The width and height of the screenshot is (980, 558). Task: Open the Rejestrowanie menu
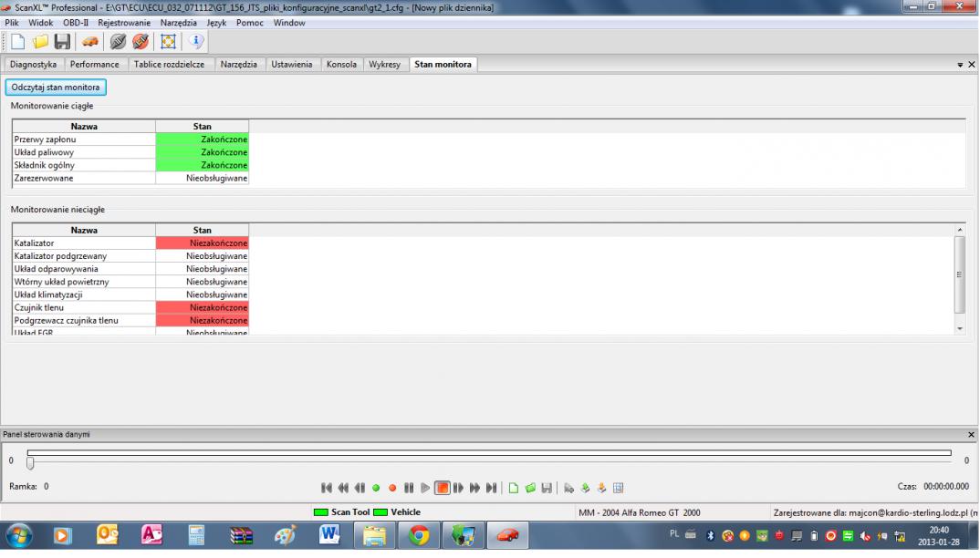pyautogui.click(x=124, y=23)
